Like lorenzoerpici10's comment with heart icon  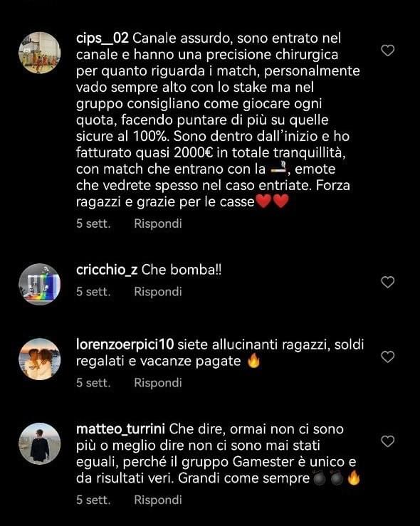coord(388,357)
